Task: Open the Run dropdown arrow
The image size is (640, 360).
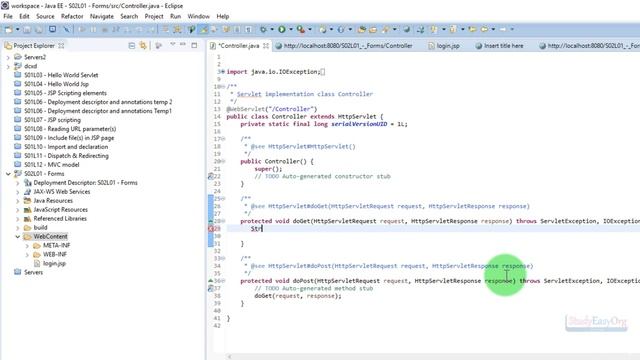Action: [x=291, y=29]
